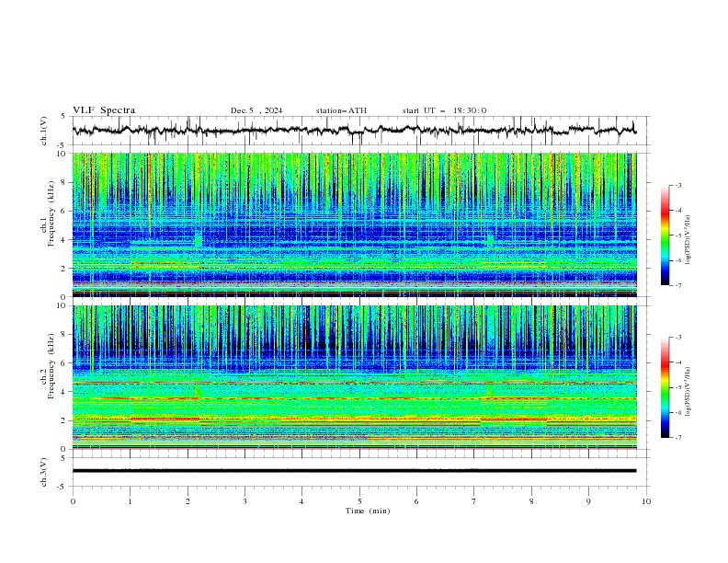Click x-axis time tick label "8"

click(x=531, y=501)
